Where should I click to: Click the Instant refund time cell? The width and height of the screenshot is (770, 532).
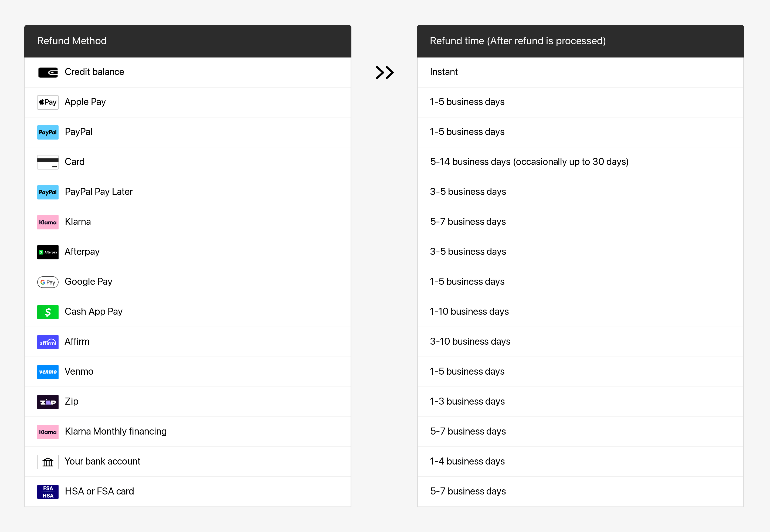coord(444,72)
